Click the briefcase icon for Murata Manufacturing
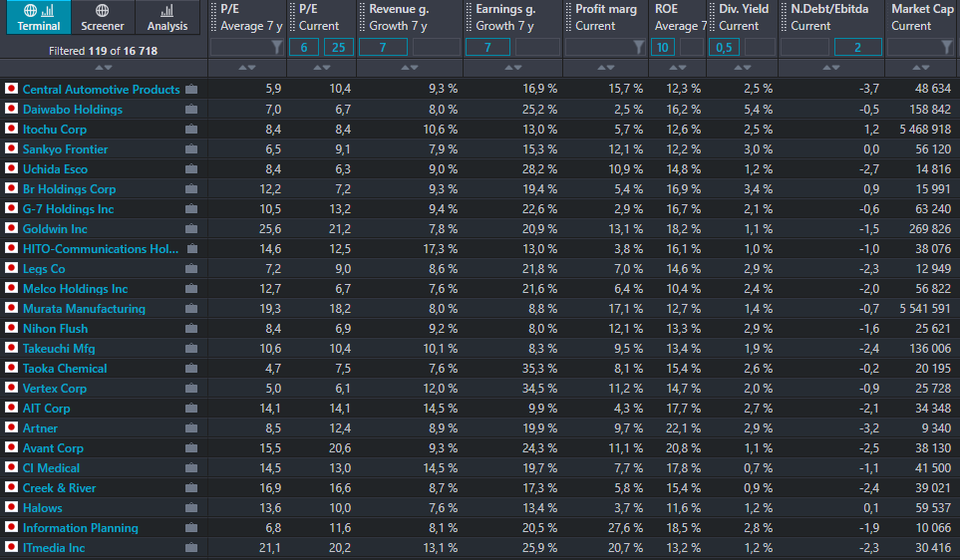Image resolution: width=960 pixels, height=560 pixels. click(x=191, y=309)
